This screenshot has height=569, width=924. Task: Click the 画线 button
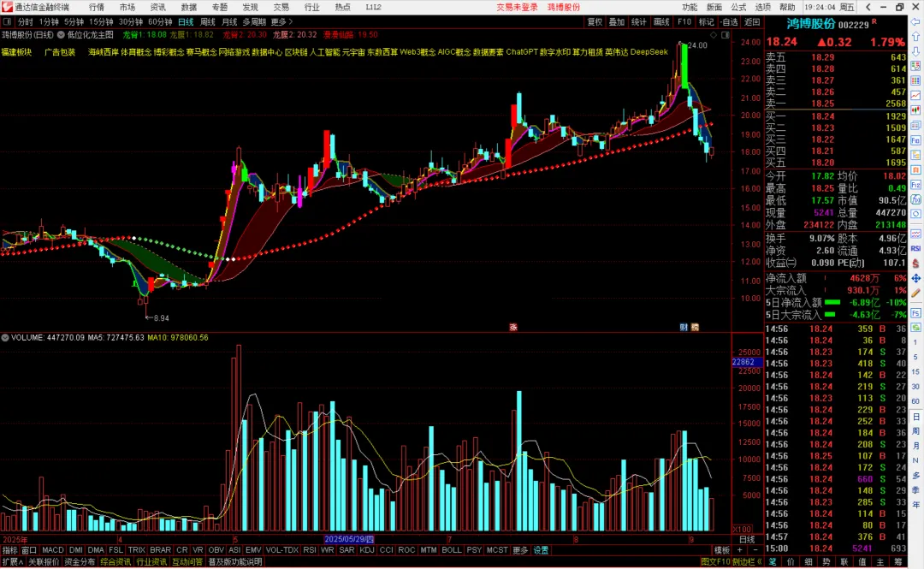661,21
